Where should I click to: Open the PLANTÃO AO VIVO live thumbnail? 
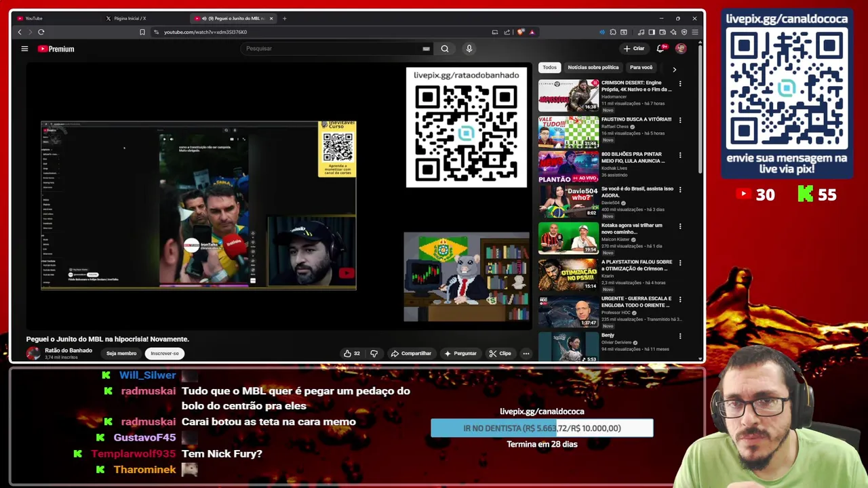point(568,167)
